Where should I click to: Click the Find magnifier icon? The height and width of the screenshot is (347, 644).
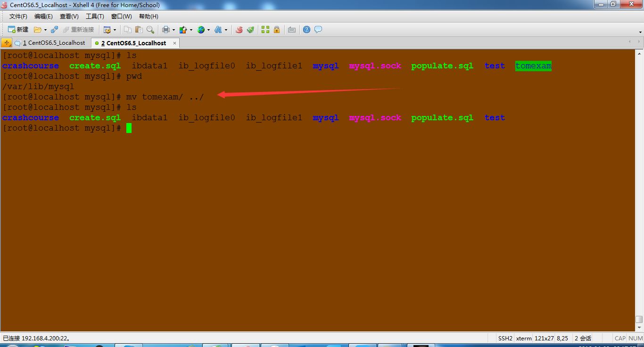click(150, 30)
